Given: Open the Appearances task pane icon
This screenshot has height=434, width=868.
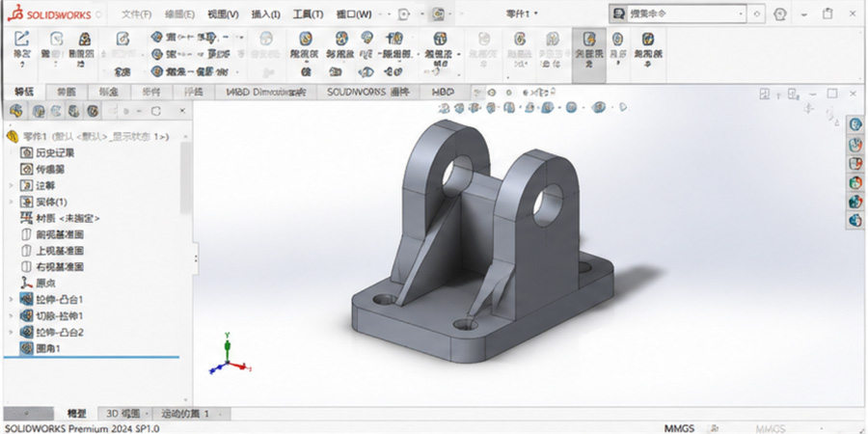Looking at the screenshot, I should [855, 202].
